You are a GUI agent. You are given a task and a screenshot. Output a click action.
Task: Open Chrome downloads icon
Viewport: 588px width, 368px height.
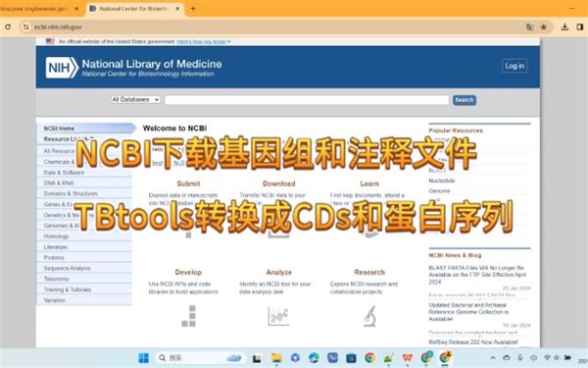coord(564,27)
